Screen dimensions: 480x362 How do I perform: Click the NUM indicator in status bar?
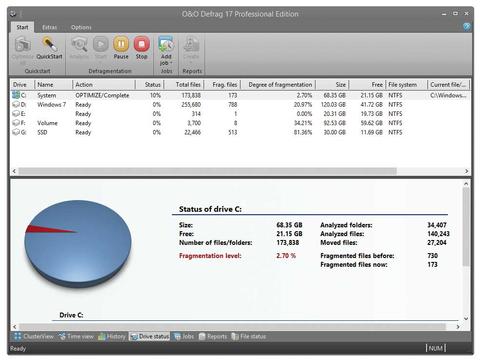coord(436,348)
